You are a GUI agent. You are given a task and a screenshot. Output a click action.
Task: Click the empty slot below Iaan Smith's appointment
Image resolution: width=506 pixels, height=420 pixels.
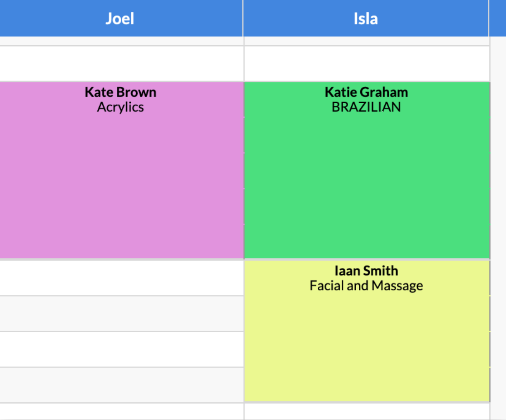pyautogui.click(x=366, y=412)
